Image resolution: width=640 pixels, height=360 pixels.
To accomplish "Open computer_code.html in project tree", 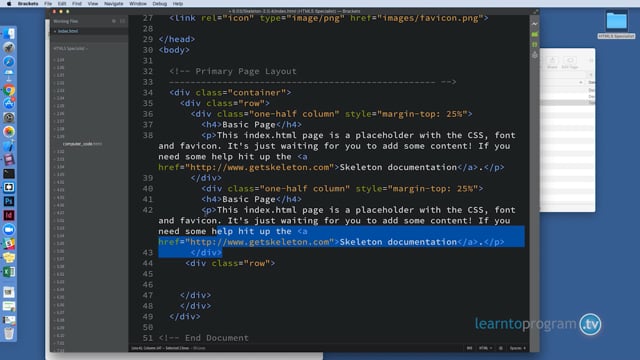I will click(82, 144).
